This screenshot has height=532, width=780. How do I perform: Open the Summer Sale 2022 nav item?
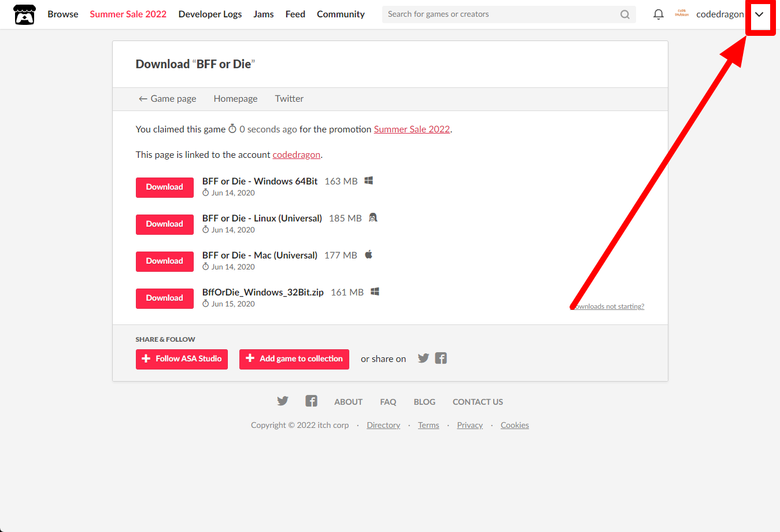coord(128,14)
